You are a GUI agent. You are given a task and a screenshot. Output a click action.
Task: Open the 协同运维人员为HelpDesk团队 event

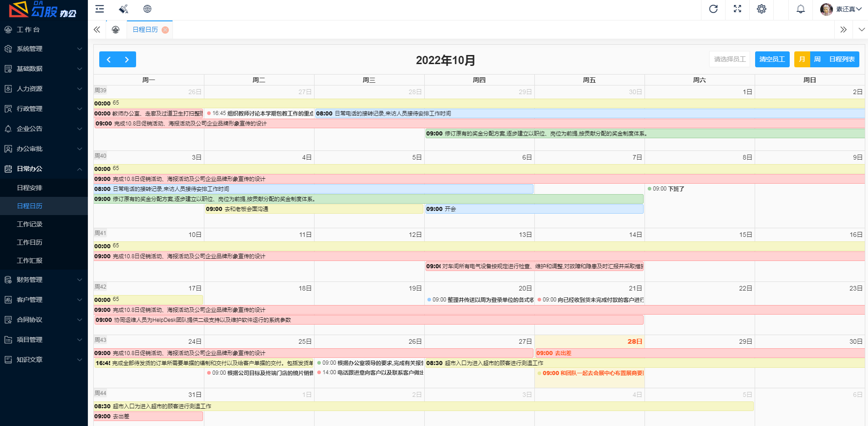coord(369,320)
